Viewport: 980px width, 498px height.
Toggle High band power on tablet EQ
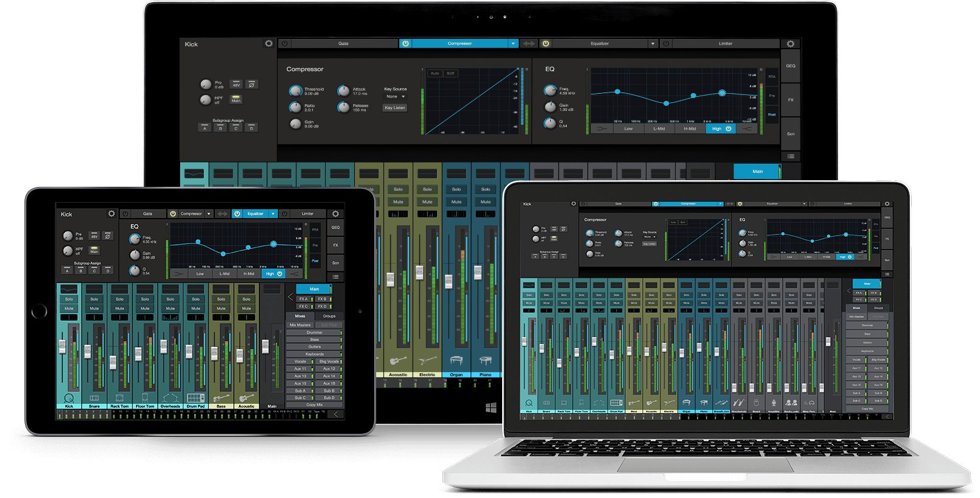(280, 274)
